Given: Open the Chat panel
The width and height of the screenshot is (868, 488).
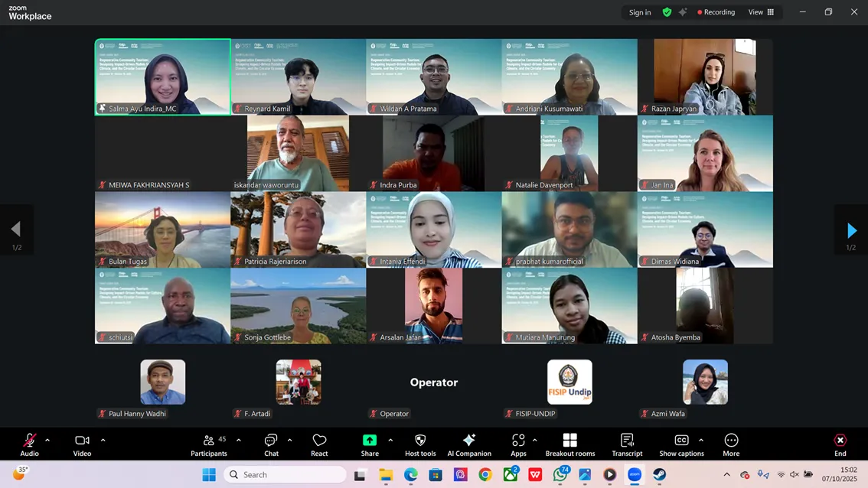Looking at the screenshot, I should coord(271,444).
